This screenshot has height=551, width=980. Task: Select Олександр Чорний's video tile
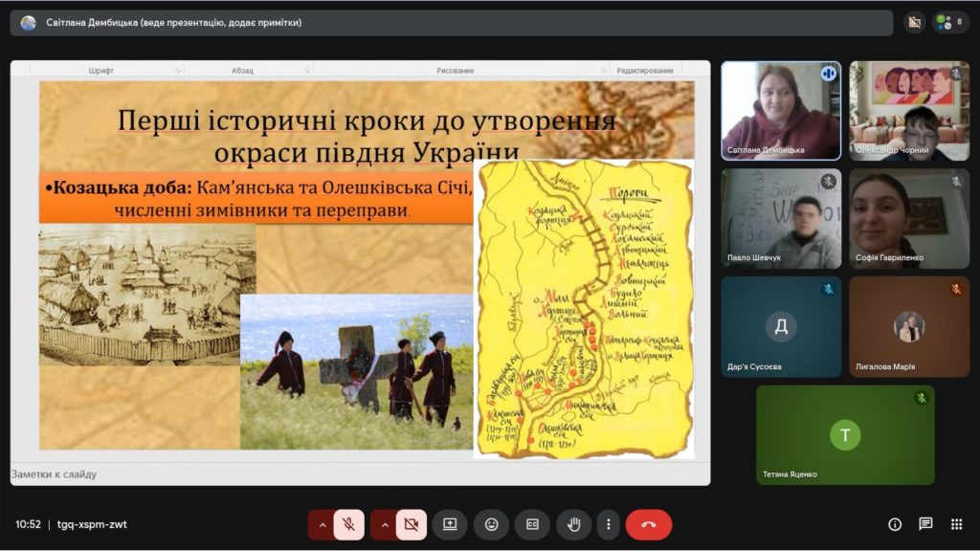pos(909,110)
